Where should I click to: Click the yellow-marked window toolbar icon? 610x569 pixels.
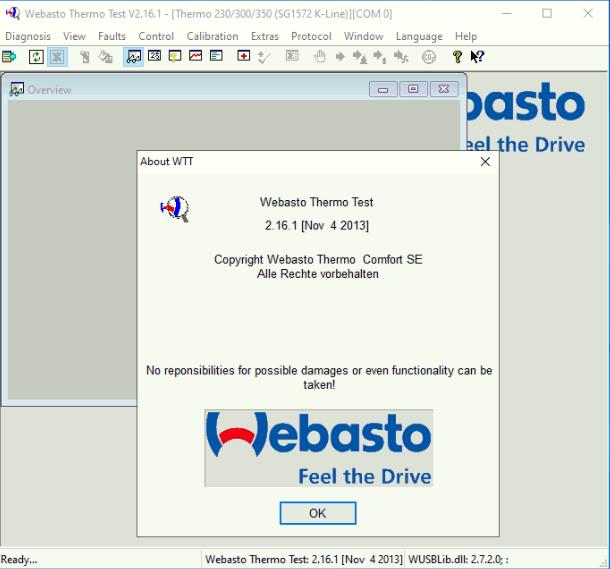175,56
